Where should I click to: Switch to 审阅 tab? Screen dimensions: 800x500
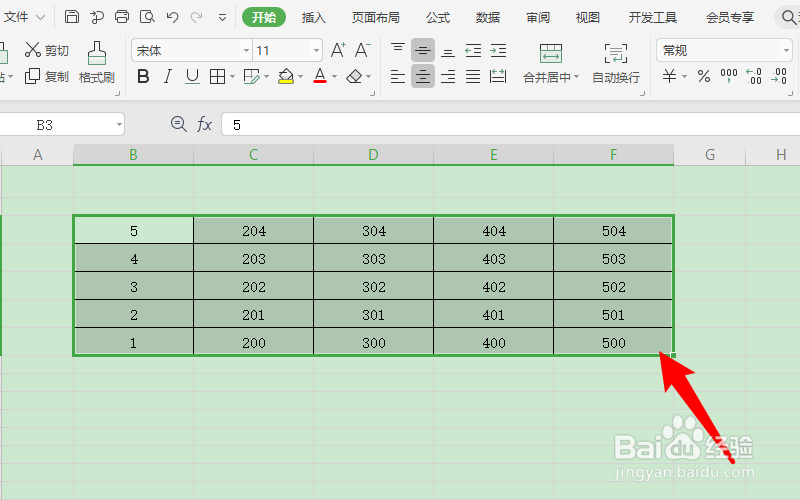(538, 17)
